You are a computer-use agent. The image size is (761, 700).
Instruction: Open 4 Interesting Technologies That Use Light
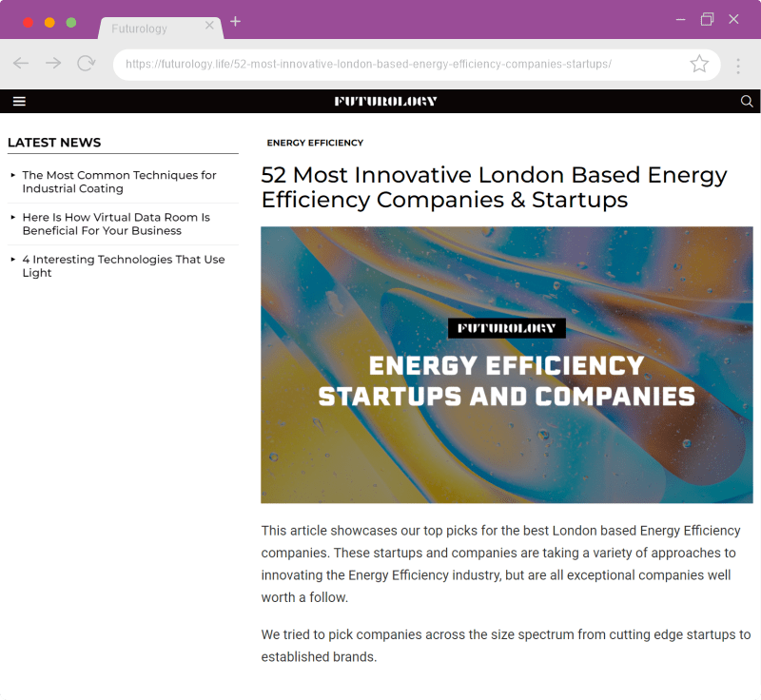click(124, 265)
